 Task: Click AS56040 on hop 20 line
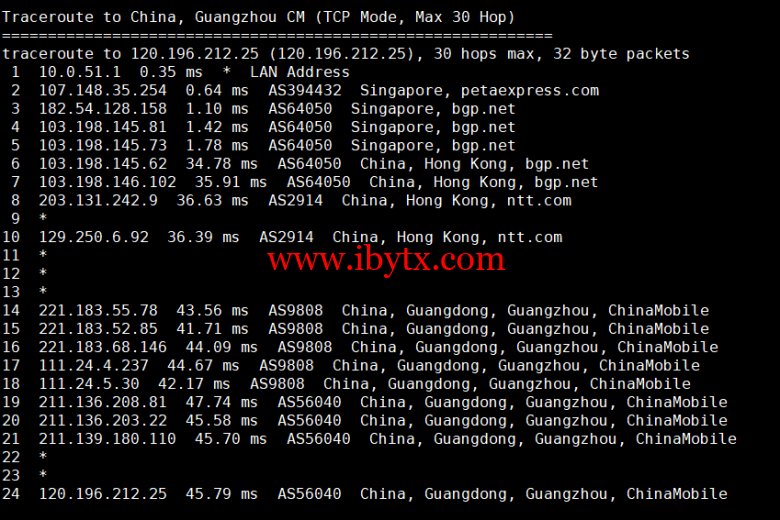(309, 420)
